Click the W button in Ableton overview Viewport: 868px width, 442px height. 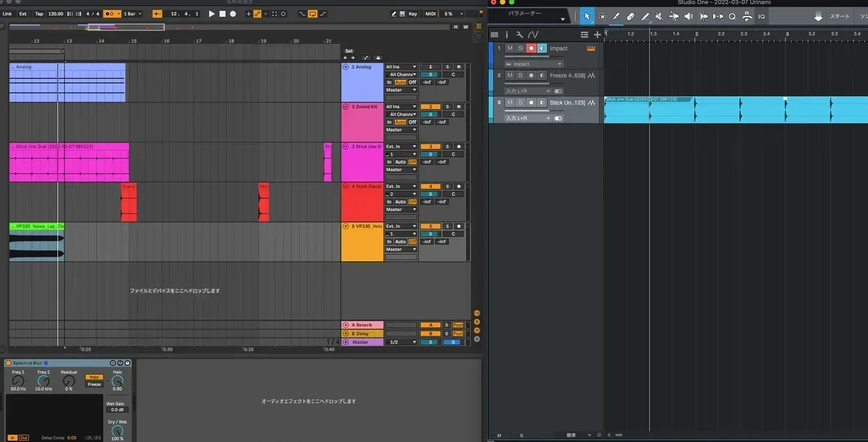pyautogui.click(x=465, y=27)
